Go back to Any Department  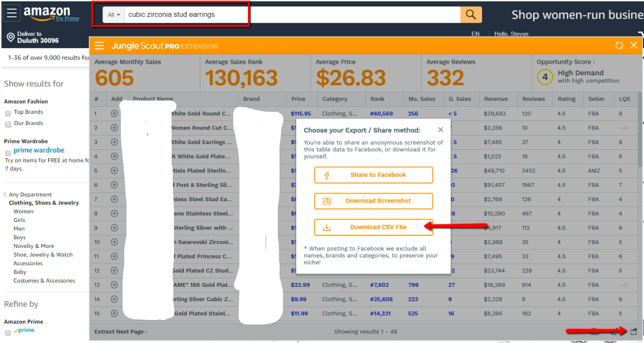click(x=30, y=195)
